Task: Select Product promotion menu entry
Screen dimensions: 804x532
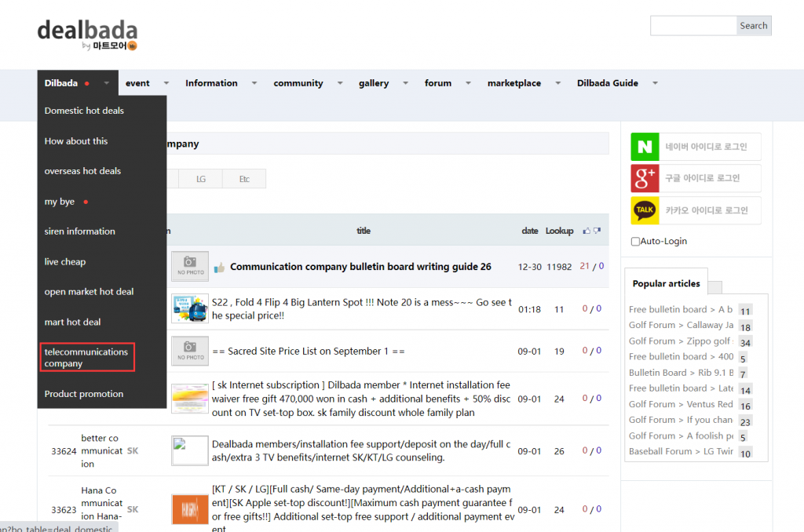Action: pos(83,394)
